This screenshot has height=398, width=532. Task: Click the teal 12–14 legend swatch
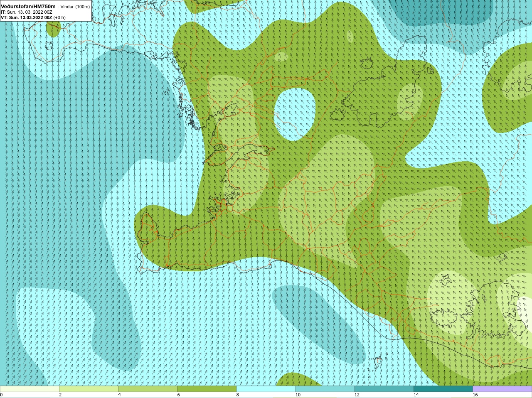384,389
